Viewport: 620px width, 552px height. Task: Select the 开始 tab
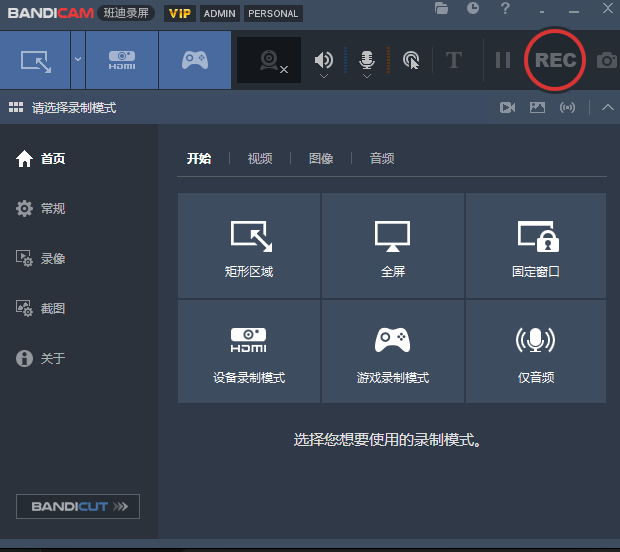pyautogui.click(x=199, y=159)
